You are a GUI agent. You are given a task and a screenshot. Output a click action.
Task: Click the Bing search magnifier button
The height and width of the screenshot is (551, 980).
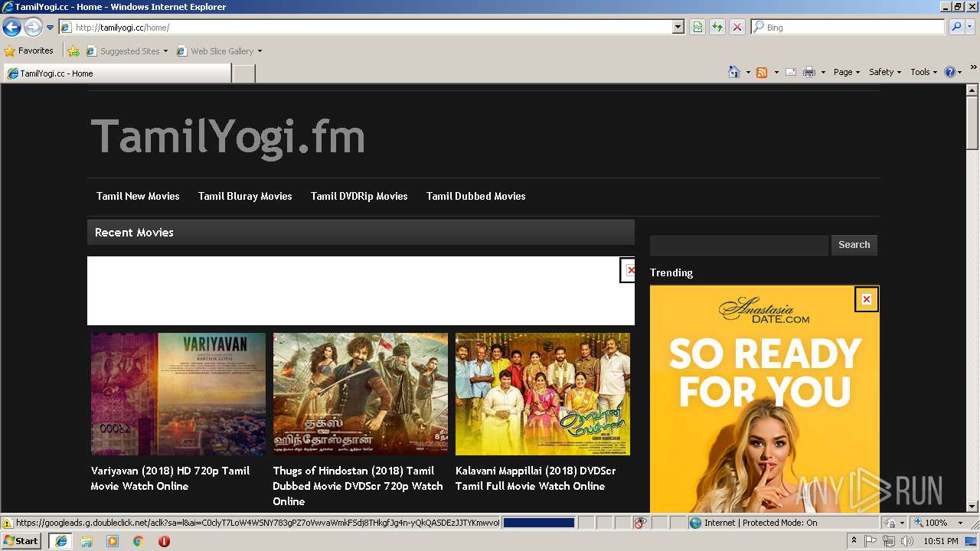(x=955, y=28)
